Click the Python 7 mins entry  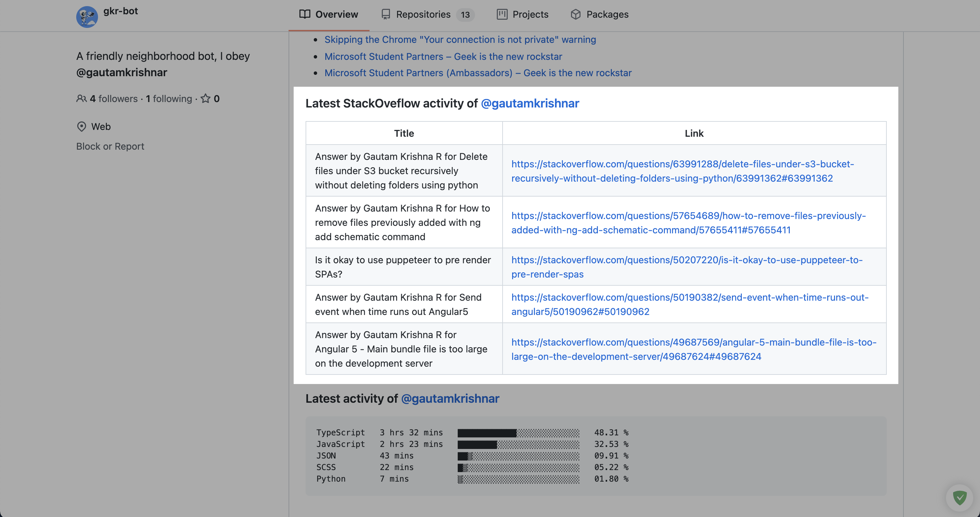tap(362, 479)
